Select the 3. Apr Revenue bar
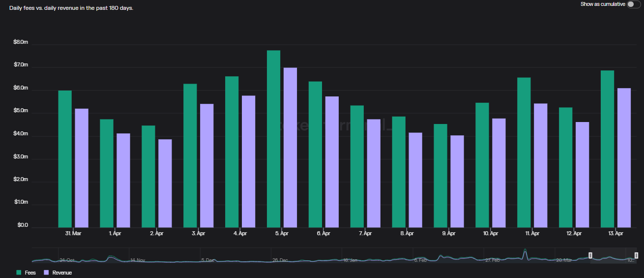This screenshot has height=278, width=644. (206, 166)
